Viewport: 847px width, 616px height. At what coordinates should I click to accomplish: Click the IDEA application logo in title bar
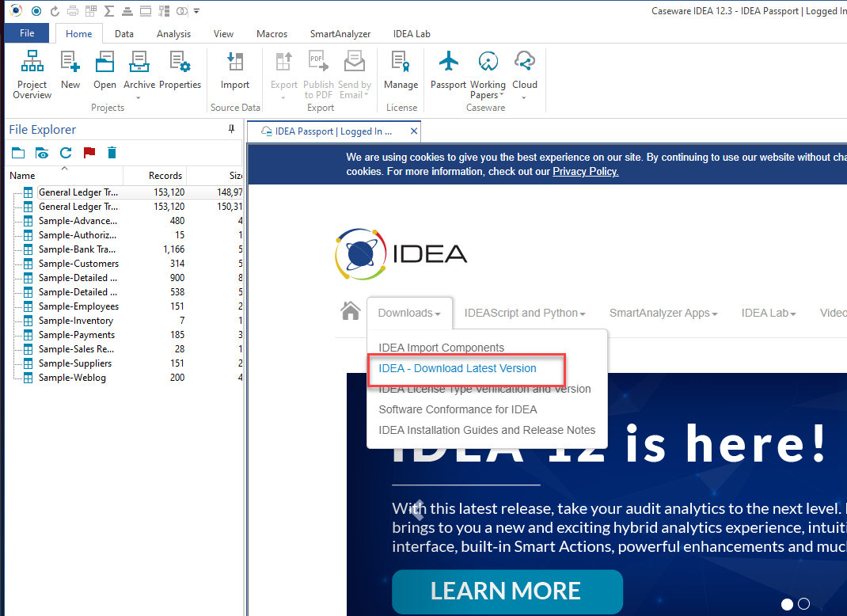pyautogui.click(x=16, y=11)
